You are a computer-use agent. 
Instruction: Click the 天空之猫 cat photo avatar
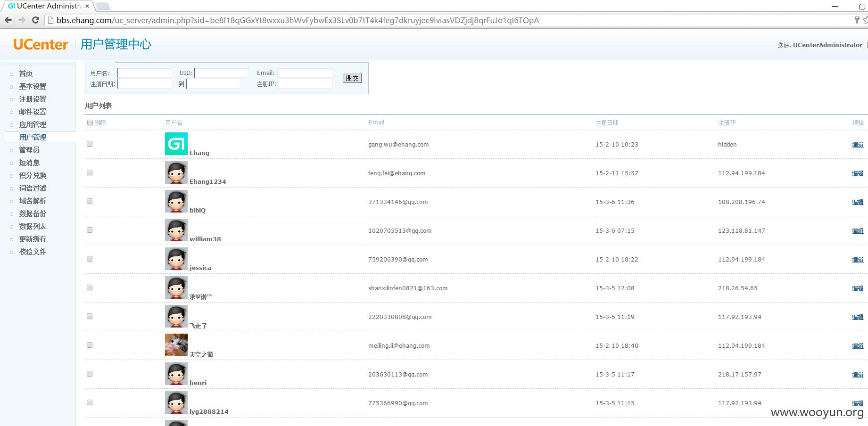(176, 345)
